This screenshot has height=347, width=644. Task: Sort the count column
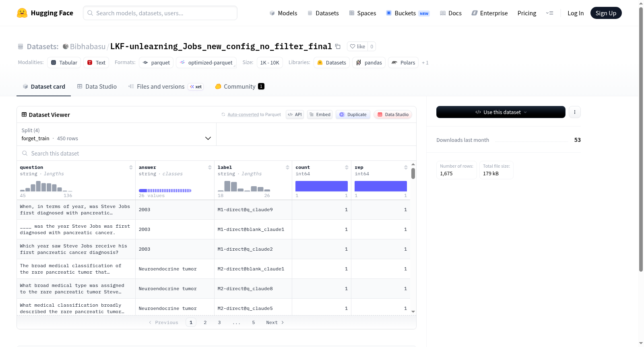click(347, 167)
